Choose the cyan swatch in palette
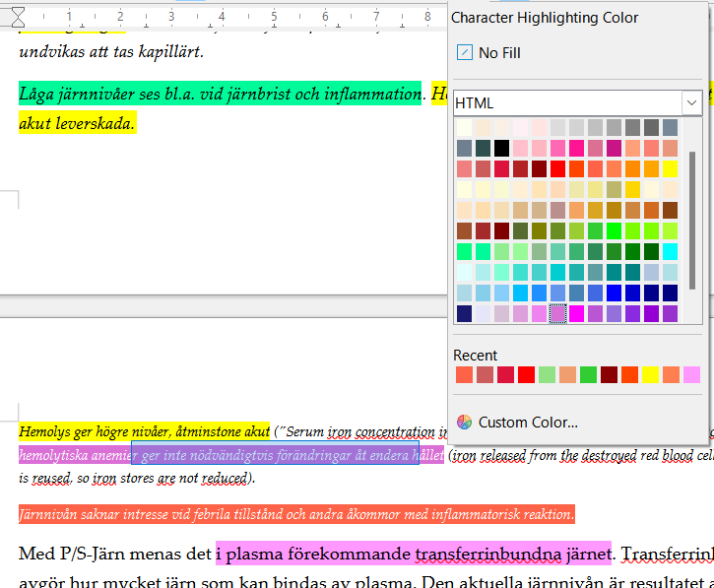This screenshot has width=714, height=588. [x=670, y=252]
